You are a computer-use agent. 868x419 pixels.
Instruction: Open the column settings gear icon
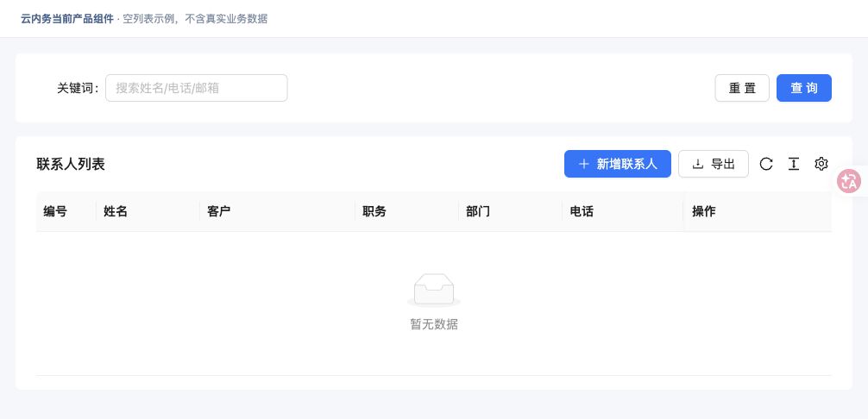[821, 164]
